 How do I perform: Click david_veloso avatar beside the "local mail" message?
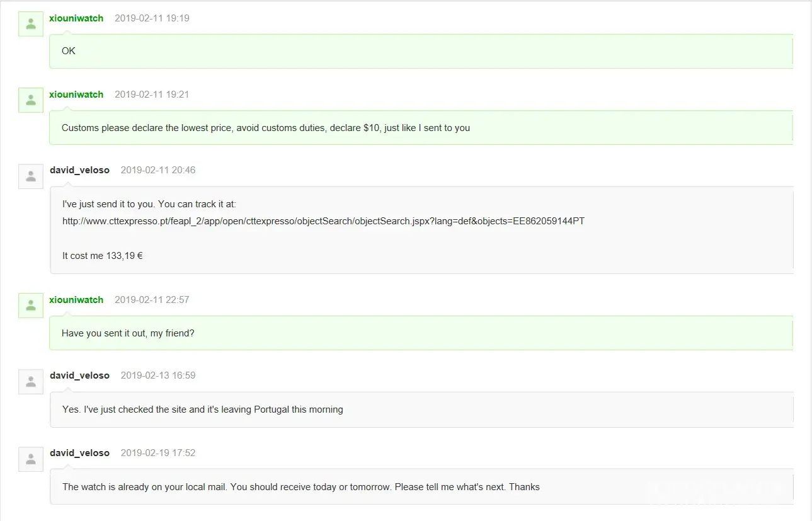[30, 459]
